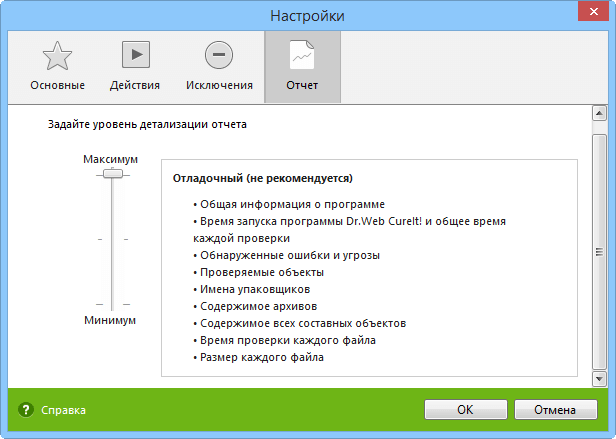The width and height of the screenshot is (616, 439).
Task: Click the Минимум label
Action: [x=110, y=320]
